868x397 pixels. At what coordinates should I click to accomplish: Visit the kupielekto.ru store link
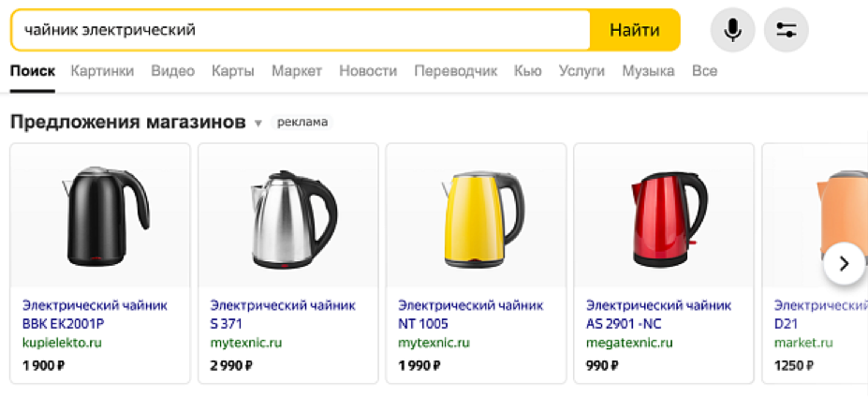(62, 343)
